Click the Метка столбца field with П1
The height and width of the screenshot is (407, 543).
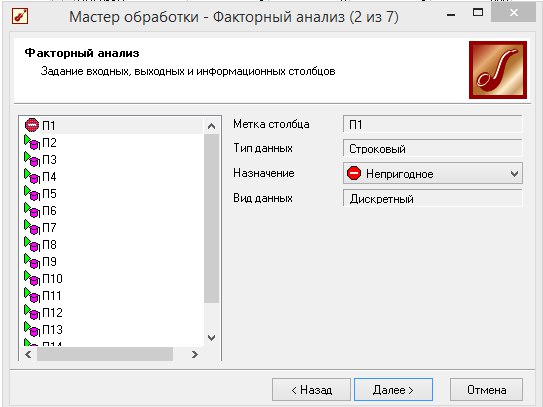tap(433, 124)
